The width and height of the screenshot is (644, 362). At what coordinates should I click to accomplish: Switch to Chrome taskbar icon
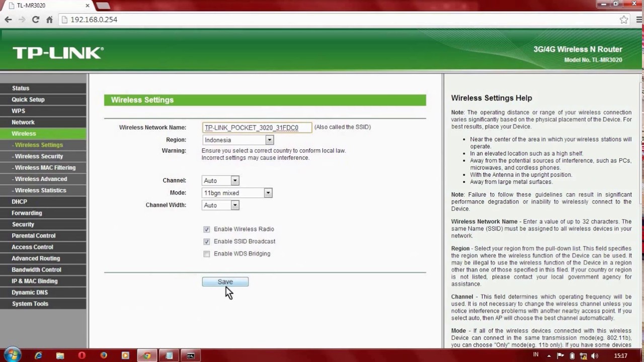tap(147, 355)
